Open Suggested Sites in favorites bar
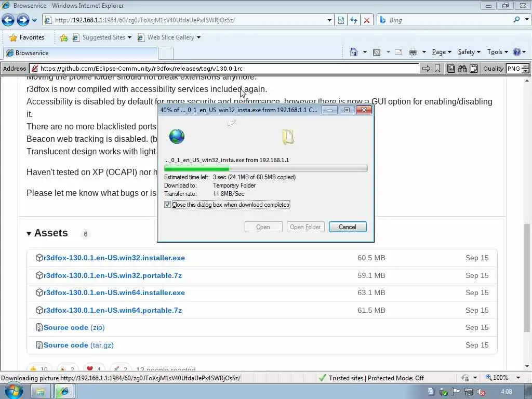This screenshot has width=532, height=399. [101, 37]
